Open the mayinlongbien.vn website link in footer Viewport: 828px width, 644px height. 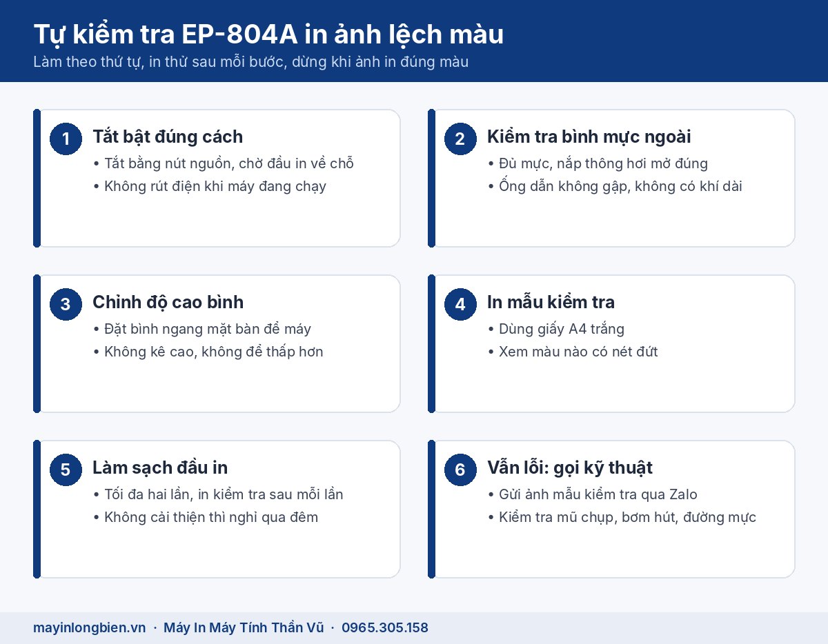point(90,627)
